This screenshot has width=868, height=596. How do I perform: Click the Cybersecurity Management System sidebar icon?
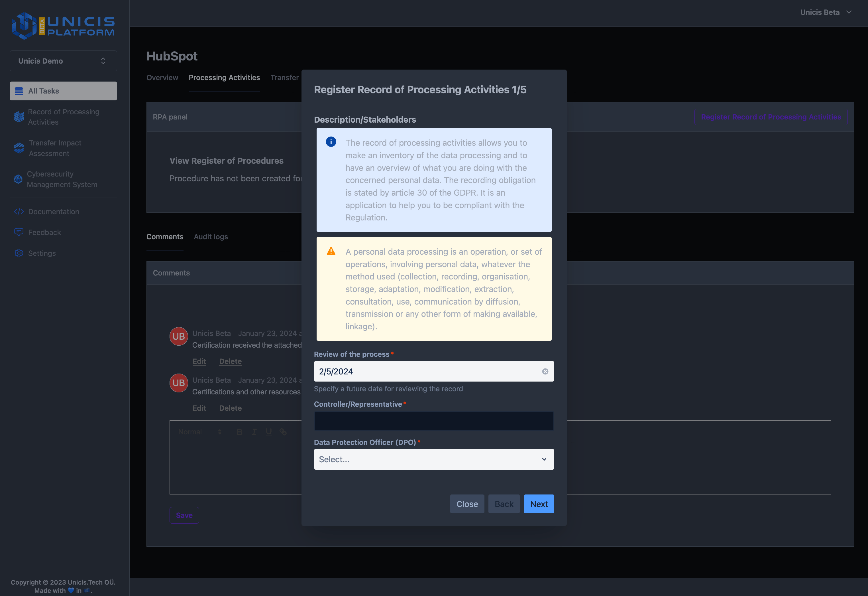click(x=18, y=179)
